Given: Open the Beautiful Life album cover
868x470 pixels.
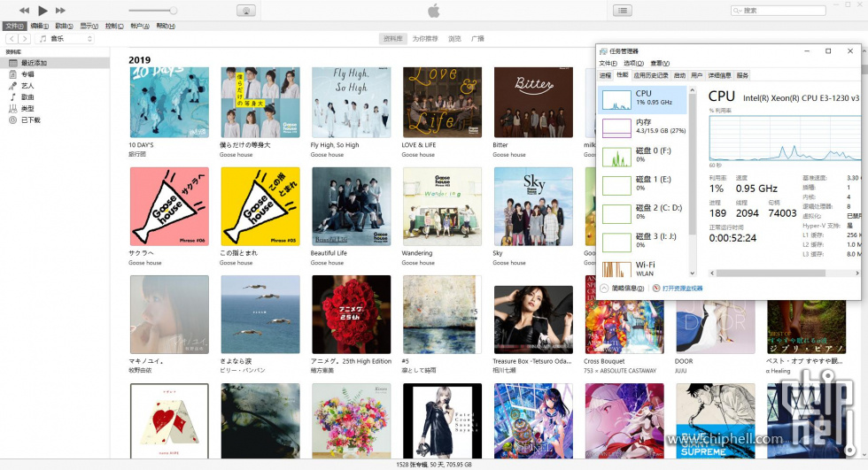Looking at the screenshot, I should click(352, 206).
